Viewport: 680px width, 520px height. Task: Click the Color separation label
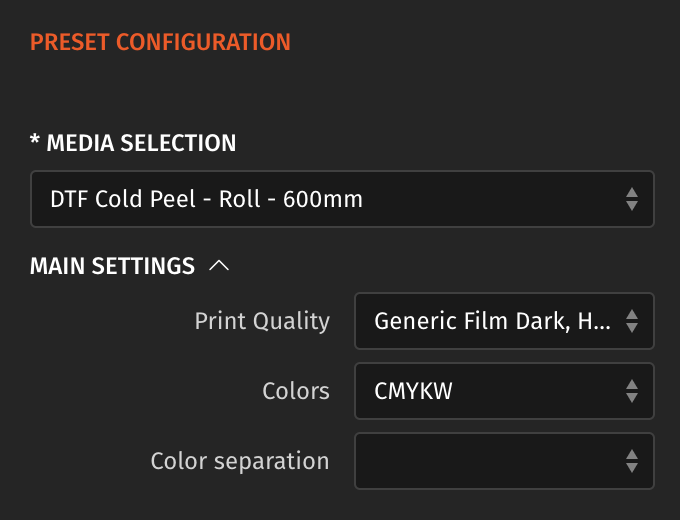point(240,461)
